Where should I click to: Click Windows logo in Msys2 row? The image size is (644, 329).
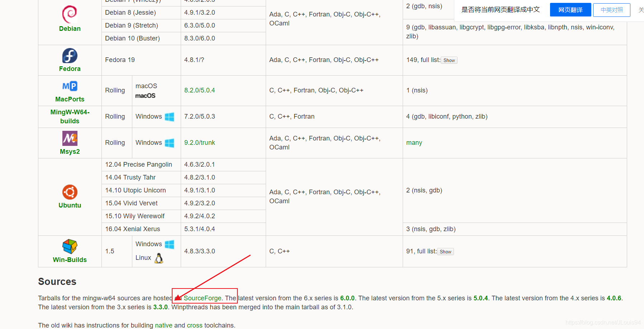coord(169,143)
